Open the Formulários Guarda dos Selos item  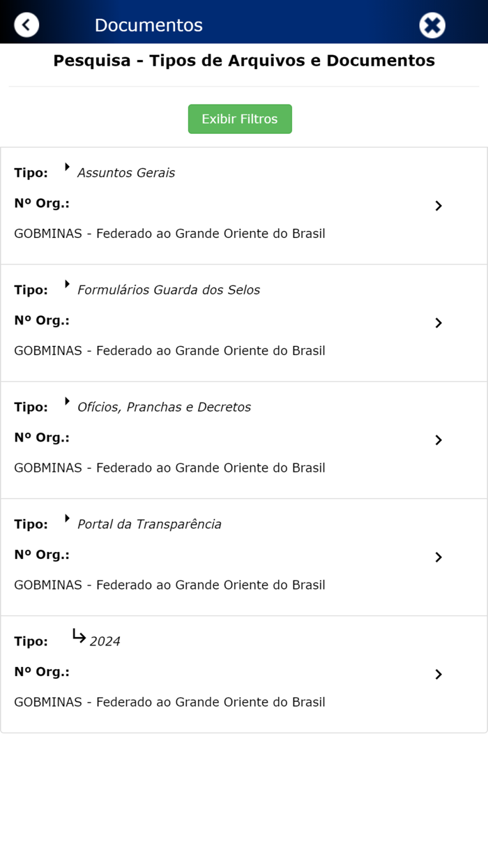click(169, 290)
